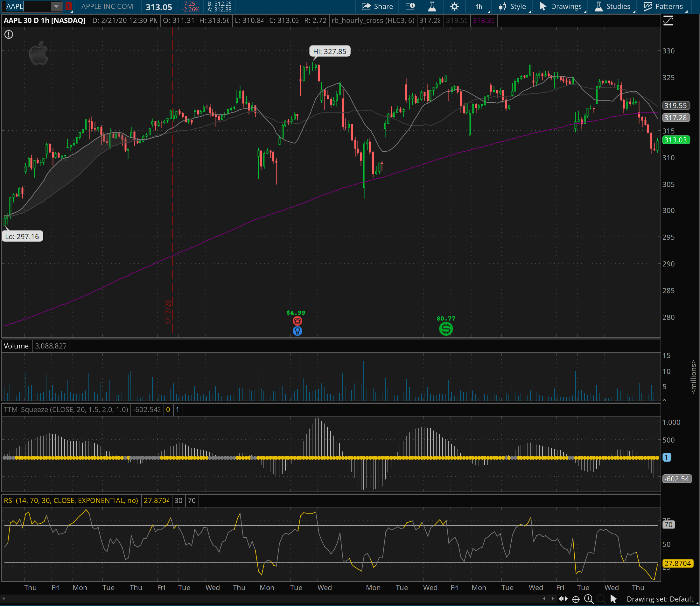Click the rb_hourly_cross (HLC3, 6) study label
This screenshot has width=700, height=606.
click(x=373, y=20)
